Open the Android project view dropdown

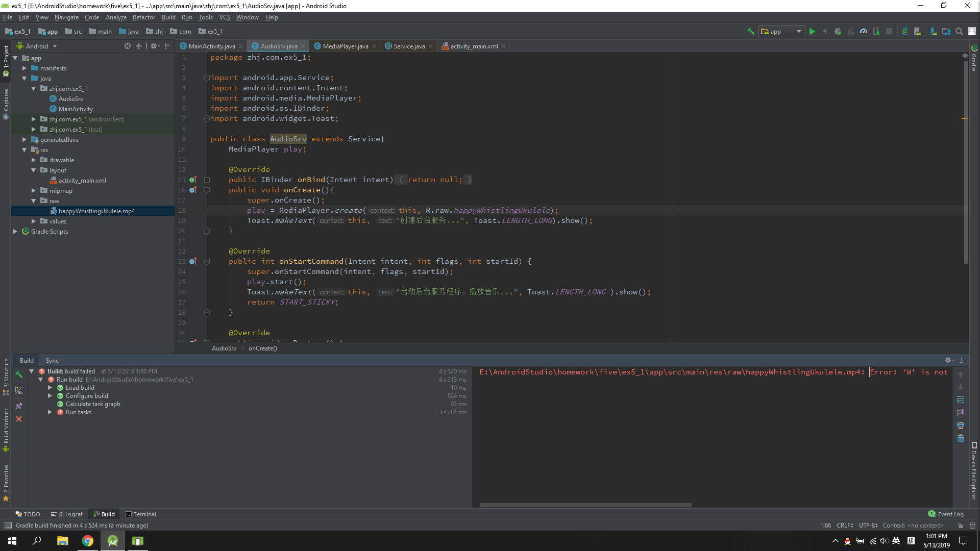(37, 46)
